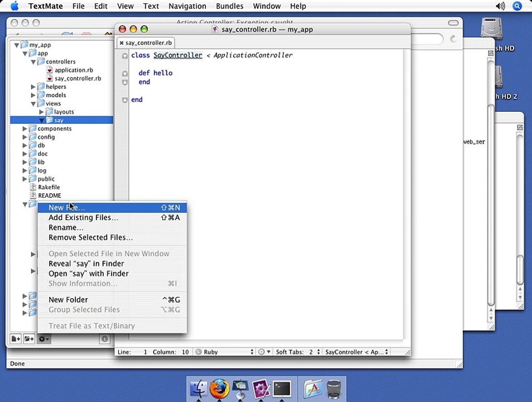Select the say_controller.rb tab
Image resolution: width=532 pixels, height=402 pixels.
[x=146, y=43]
